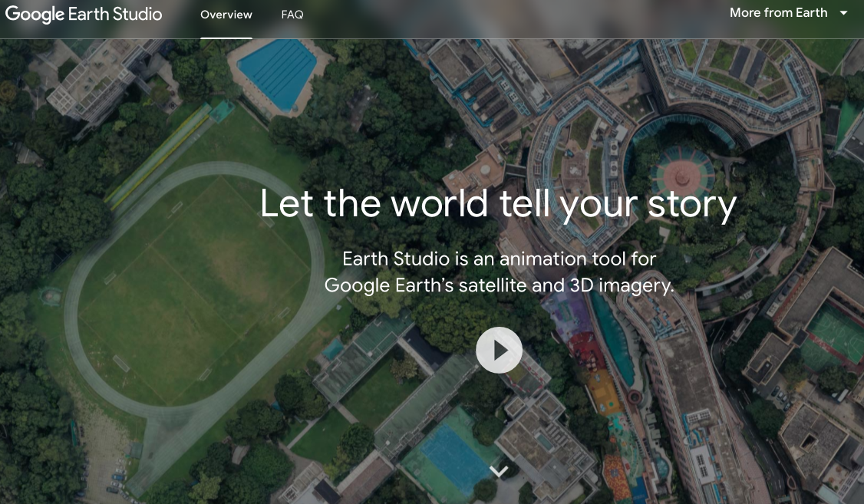Expand the More from Earth menu
The width and height of the screenshot is (864, 504).
(x=778, y=13)
